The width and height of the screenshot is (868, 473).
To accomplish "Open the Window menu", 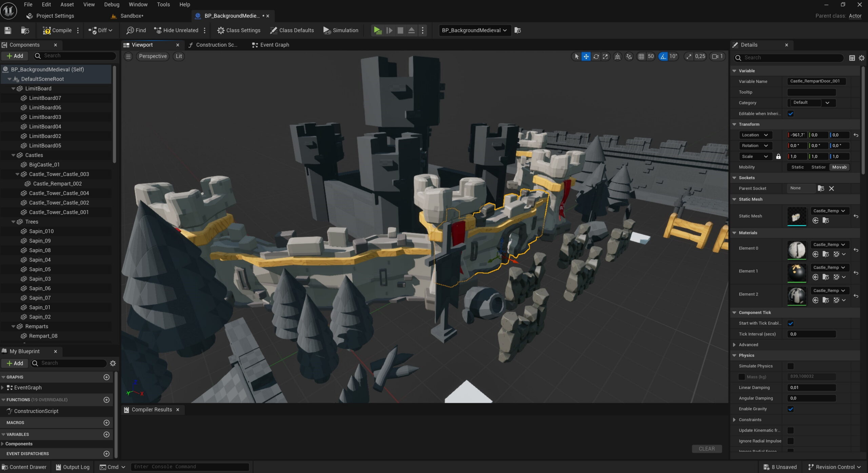I will coord(138,4).
